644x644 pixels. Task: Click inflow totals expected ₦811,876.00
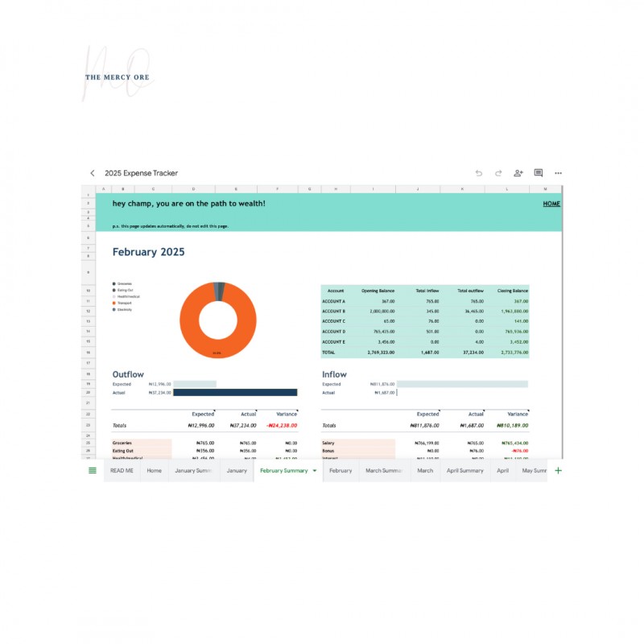click(425, 426)
